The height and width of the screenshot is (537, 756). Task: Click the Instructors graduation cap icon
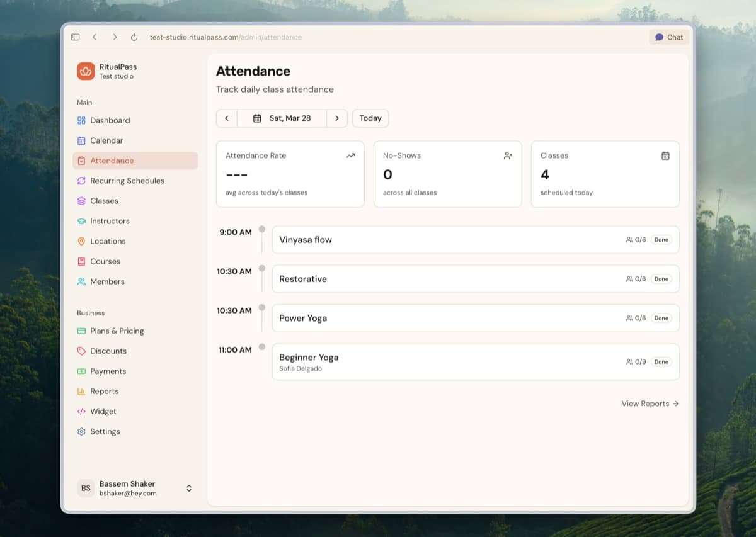click(x=81, y=221)
